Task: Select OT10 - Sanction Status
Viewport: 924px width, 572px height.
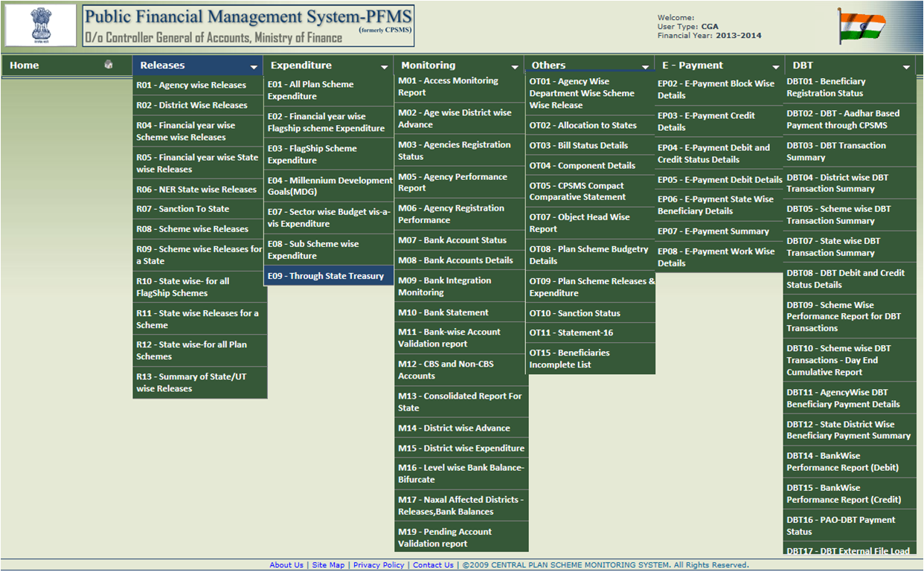Action: point(591,313)
